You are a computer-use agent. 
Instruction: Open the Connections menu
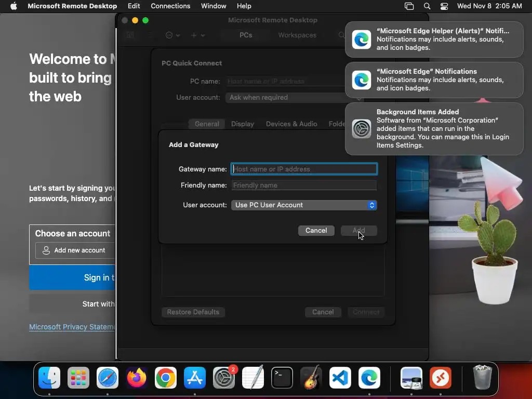pos(170,6)
